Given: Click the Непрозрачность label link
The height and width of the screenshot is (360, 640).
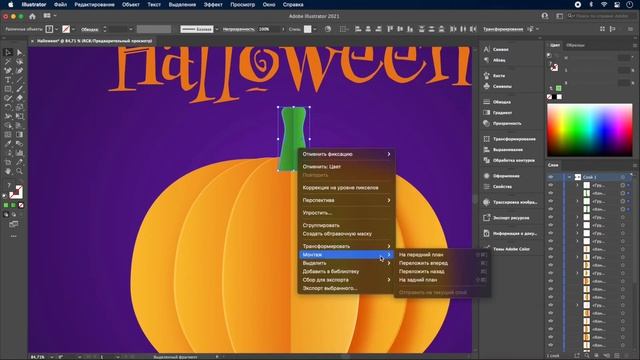Looking at the screenshot, I should point(239,29).
